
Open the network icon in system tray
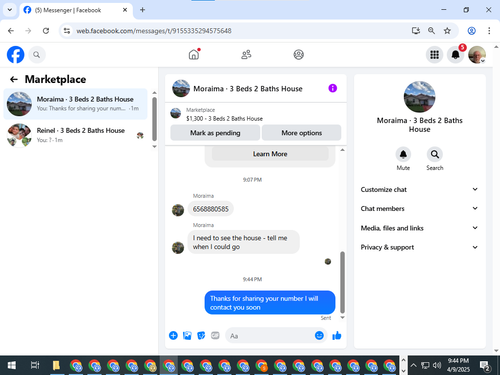(x=425, y=366)
